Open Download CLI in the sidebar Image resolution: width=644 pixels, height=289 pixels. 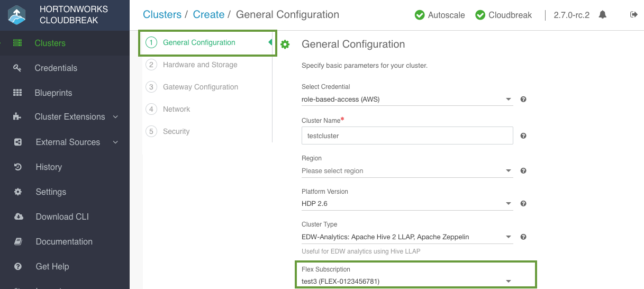pyautogui.click(x=62, y=216)
